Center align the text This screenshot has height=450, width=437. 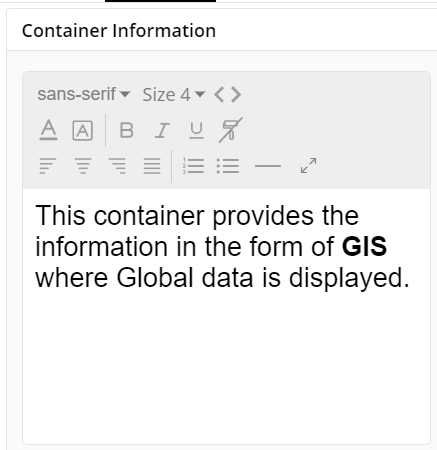pos(83,166)
